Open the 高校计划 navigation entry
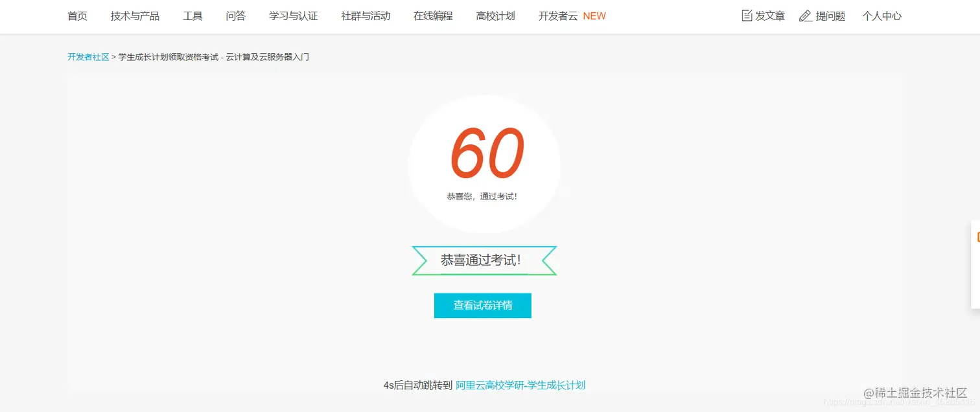The width and height of the screenshot is (980, 412). click(x=495, y=16)
